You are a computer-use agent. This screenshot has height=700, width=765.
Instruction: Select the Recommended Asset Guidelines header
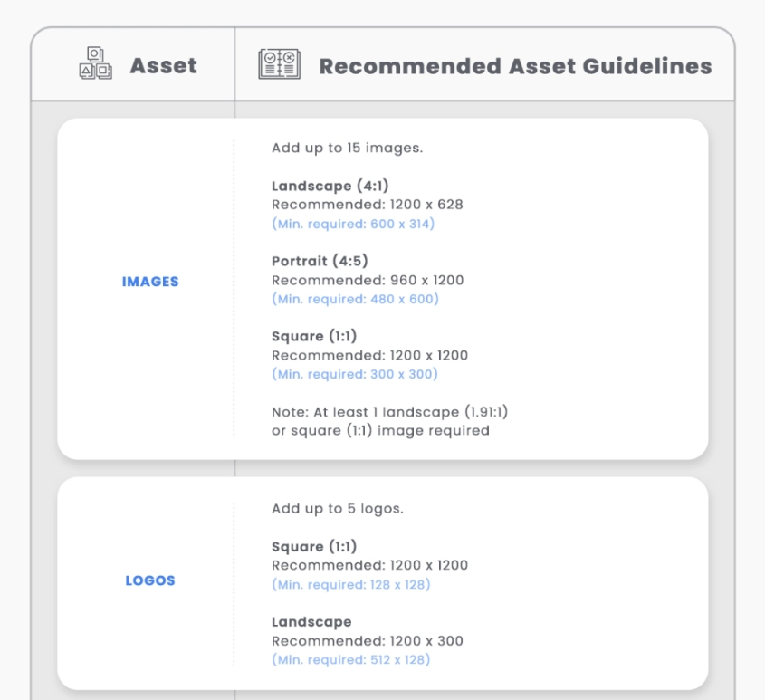tap(515, 66)
